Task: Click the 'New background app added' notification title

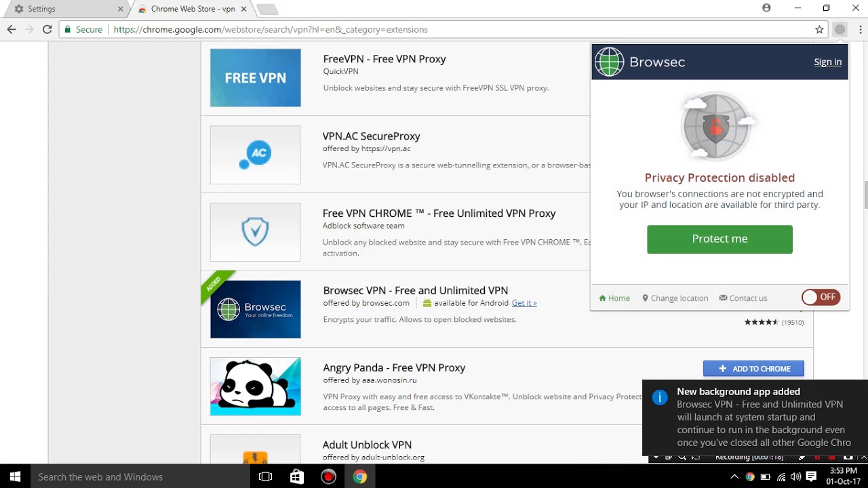Action: 738,392
